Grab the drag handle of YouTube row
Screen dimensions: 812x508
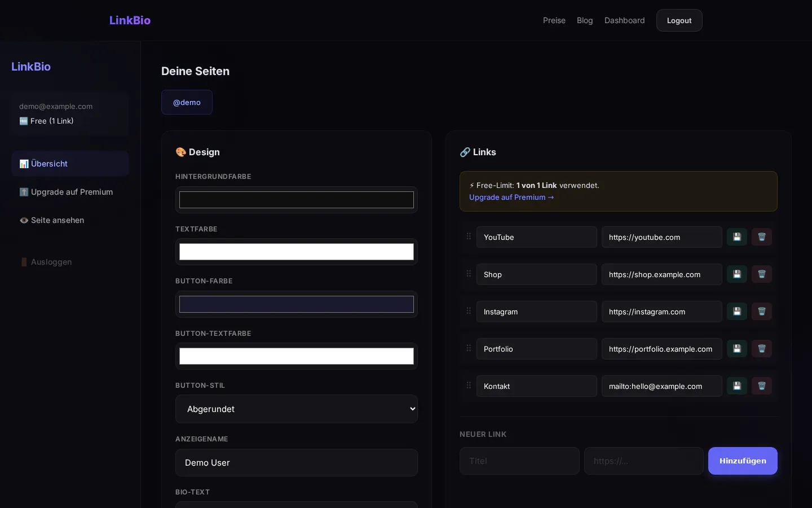tap(469, 237)
